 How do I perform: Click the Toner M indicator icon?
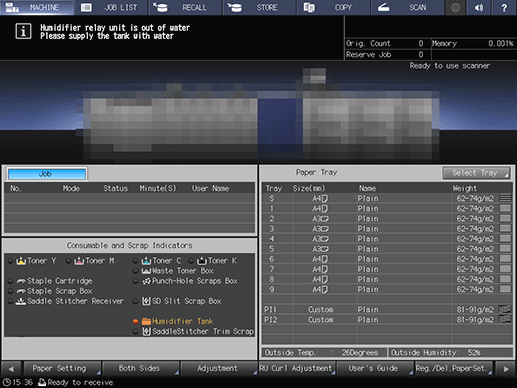[x=79, y=261]
